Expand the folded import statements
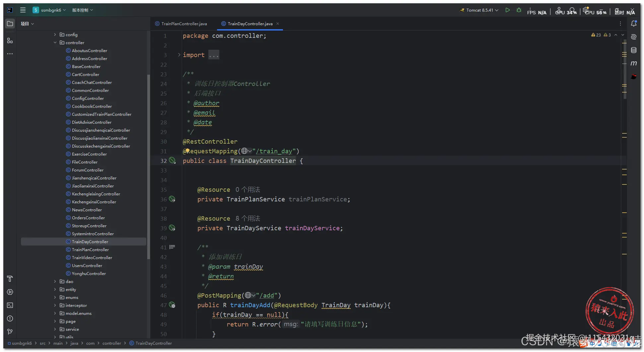 click(x=179, y=55)
